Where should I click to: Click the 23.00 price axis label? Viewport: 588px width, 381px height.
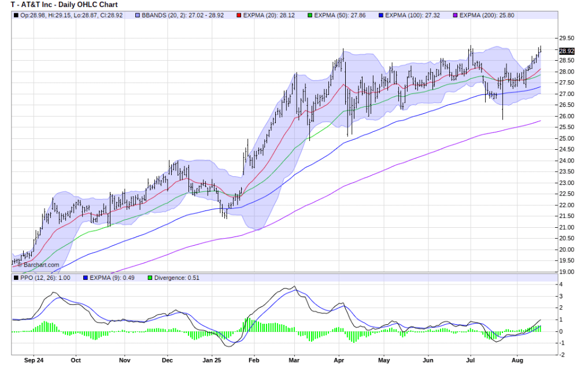pyautogui.click(x=567, y=183)
